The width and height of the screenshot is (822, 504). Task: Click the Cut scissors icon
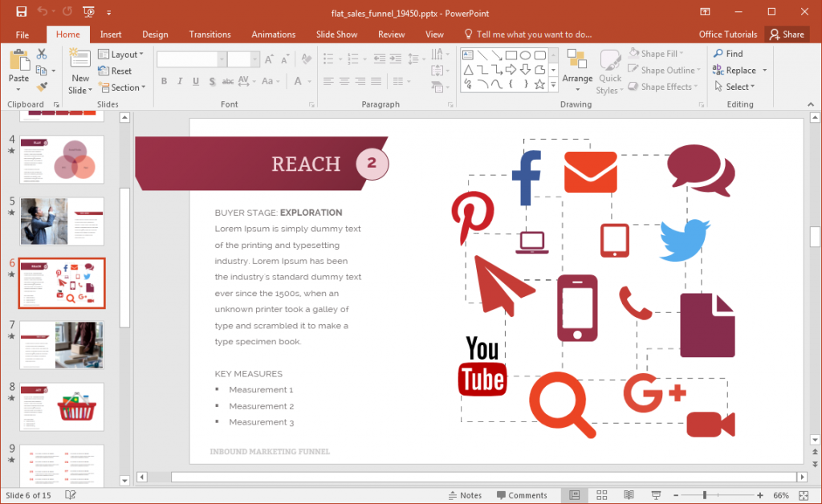[42, 54]
